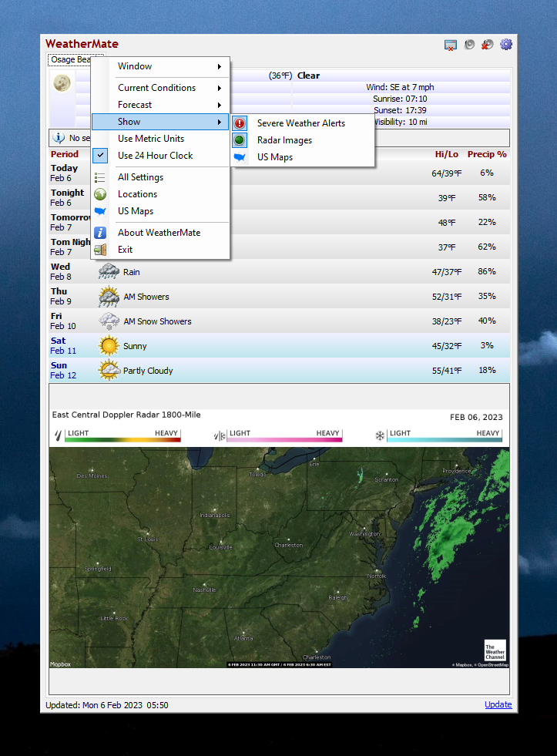Click the About WeatherMate info icon
This screenshot has width=557, height=756.
(x=99, y=233)
